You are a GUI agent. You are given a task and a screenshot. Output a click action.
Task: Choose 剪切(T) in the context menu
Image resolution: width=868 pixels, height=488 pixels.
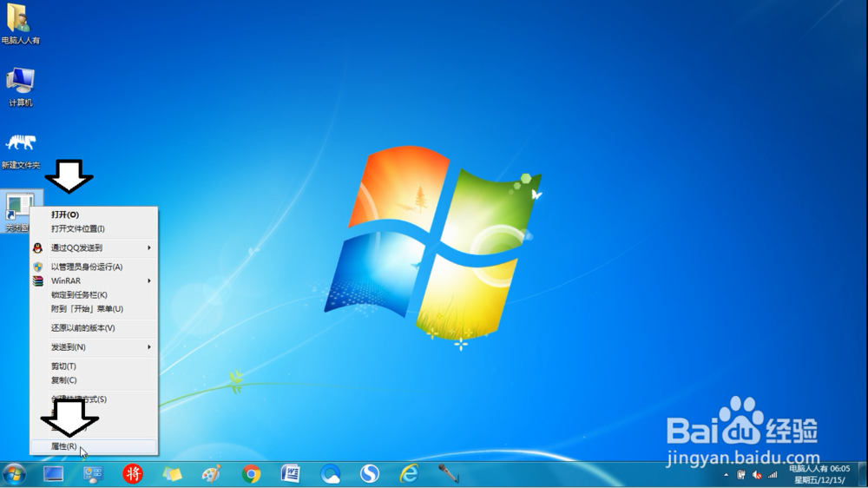pos(94,366)
